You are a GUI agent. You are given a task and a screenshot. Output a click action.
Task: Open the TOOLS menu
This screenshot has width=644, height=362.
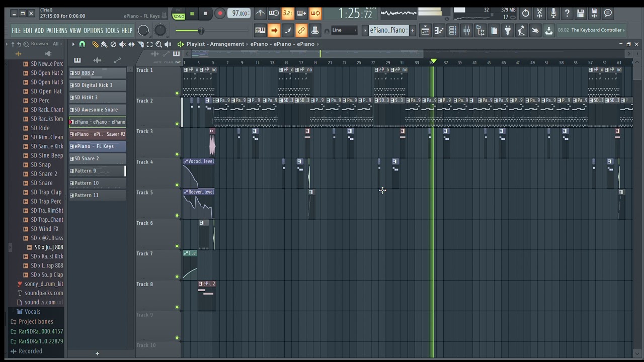tap(112, 31)
